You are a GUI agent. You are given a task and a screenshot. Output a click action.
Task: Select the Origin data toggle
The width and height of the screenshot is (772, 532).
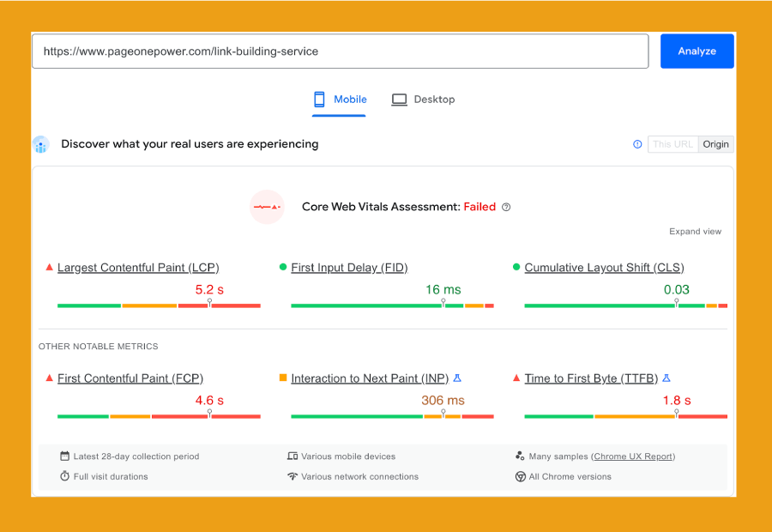715,144
